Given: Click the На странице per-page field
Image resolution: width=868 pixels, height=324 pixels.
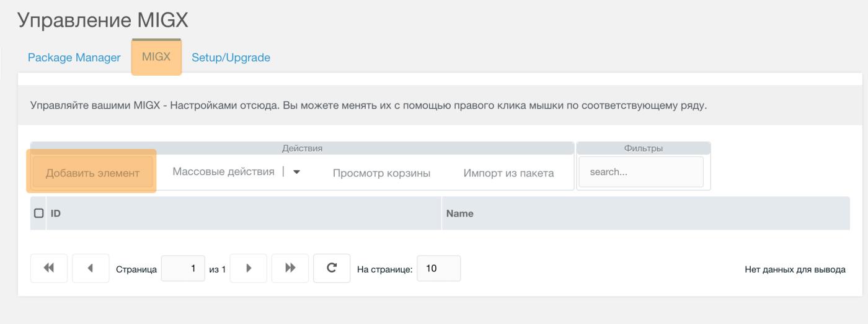Looking at the screenshot, I should tap(438, 269).
